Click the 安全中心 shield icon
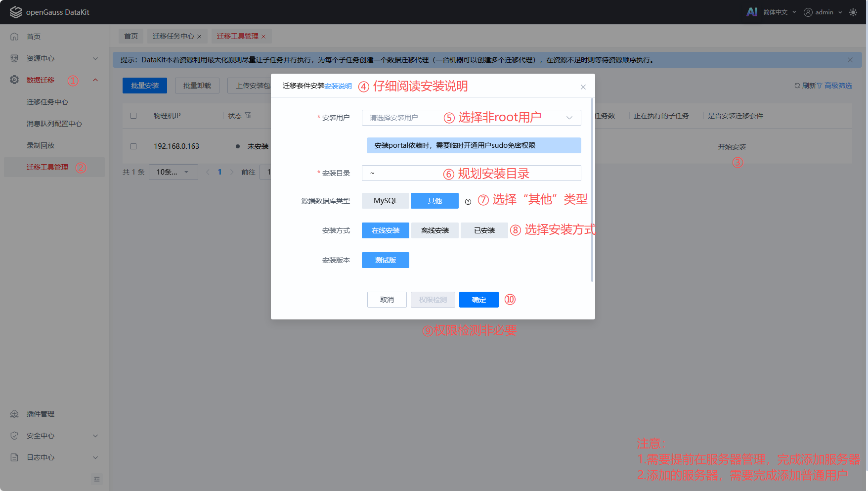Image resolution: width=868 pixels, height=491 pixels. 14,436
